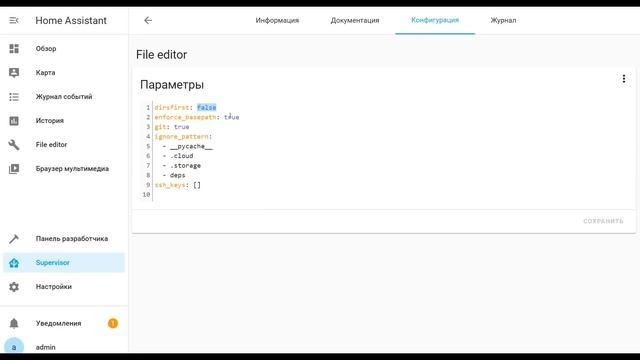Click the File editor wrench icon

point(14,144)
